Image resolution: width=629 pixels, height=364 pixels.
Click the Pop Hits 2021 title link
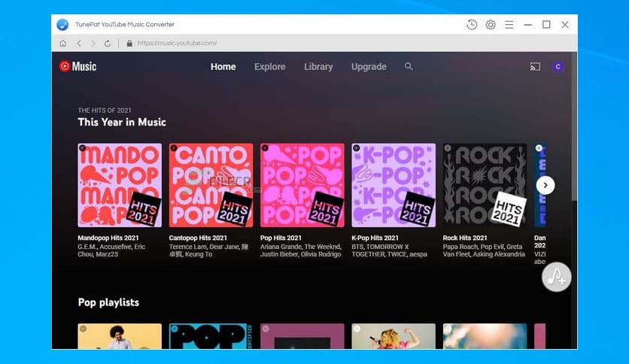[x=281, y=238]
